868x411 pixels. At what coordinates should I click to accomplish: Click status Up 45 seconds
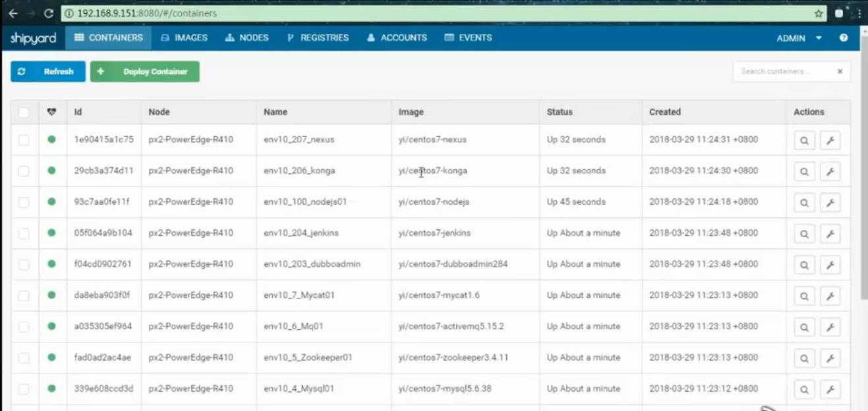(576, 202)
